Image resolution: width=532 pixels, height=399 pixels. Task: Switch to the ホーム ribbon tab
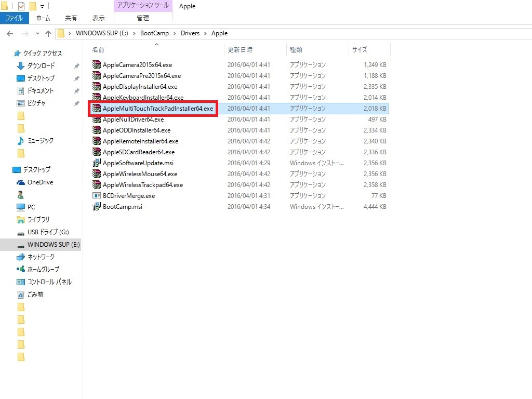pos(43,18)
